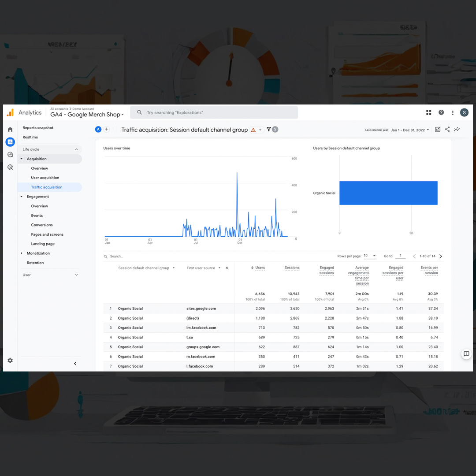Open the User acquisition report
Image resolution: width=476 pixels, height=476 pixels.
coord(45,178)
